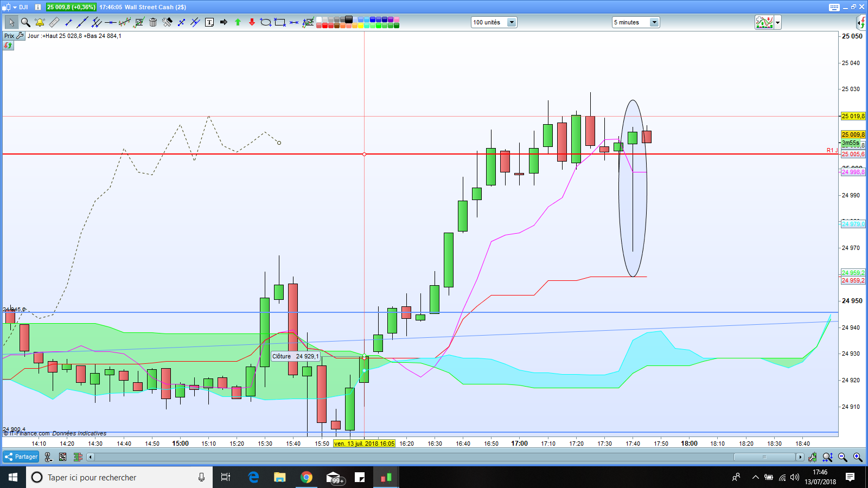The height and width of the screenshot is (488, 868).
Task: Expand the collapsed panel at the toolbar's right edge
Action: [x=861, y=22]
